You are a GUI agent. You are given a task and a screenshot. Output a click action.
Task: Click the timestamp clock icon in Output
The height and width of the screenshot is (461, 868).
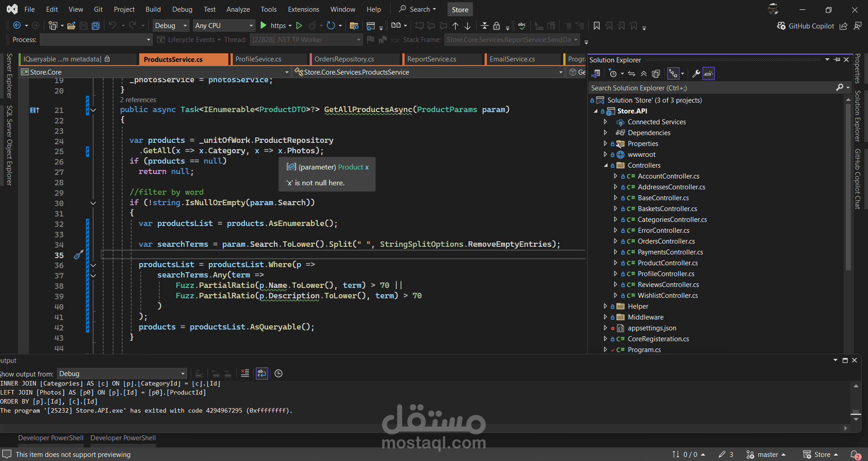coord(278,373)
